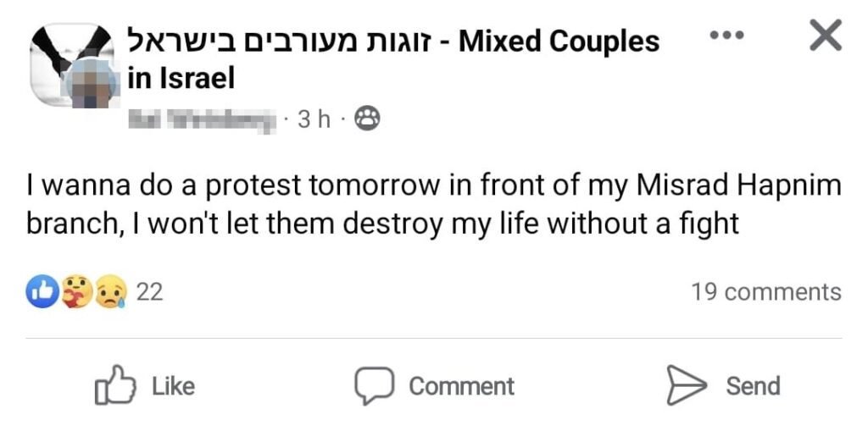Click the Sad crying reaction emoji

tap(111, 292)
